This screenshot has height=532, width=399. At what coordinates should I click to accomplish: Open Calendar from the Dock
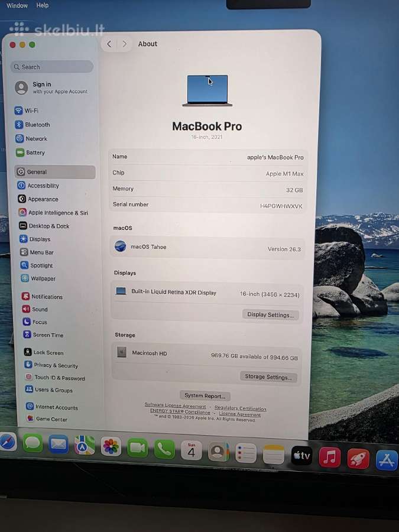(x=191, y=450)
